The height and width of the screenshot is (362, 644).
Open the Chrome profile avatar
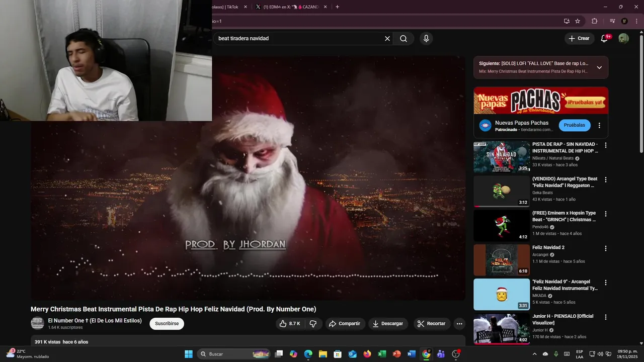pyautogui.click(x=624, y=21)
